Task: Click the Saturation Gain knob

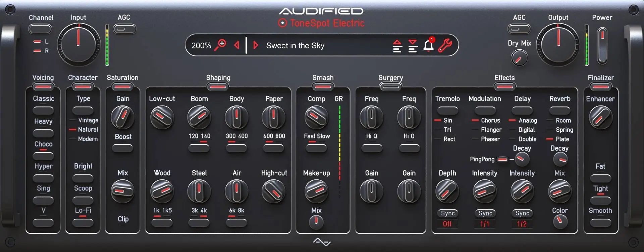Action: [x=122, y=117]
